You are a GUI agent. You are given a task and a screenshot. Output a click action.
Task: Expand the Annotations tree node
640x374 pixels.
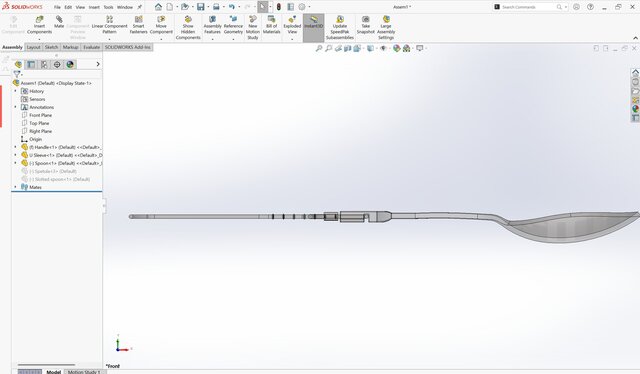pyautogui.click(x=16, y=107)
